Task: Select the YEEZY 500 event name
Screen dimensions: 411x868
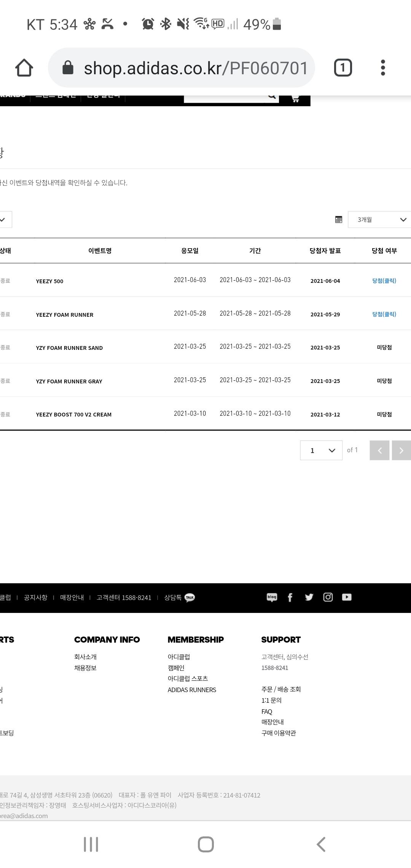Action: pos(49,281)
